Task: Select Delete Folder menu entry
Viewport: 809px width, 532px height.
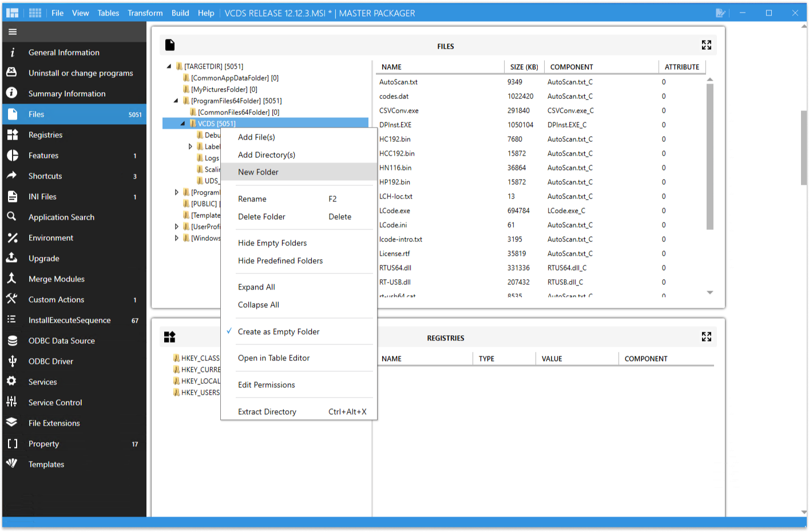Action: [299, 217]
